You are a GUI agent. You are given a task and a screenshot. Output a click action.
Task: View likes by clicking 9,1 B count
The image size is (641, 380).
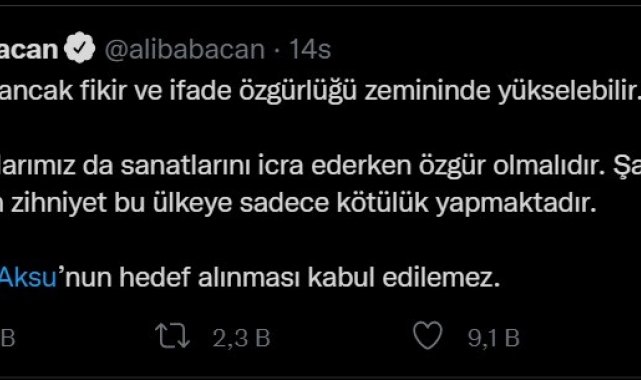pyautogui.click(x=493, y=338)
